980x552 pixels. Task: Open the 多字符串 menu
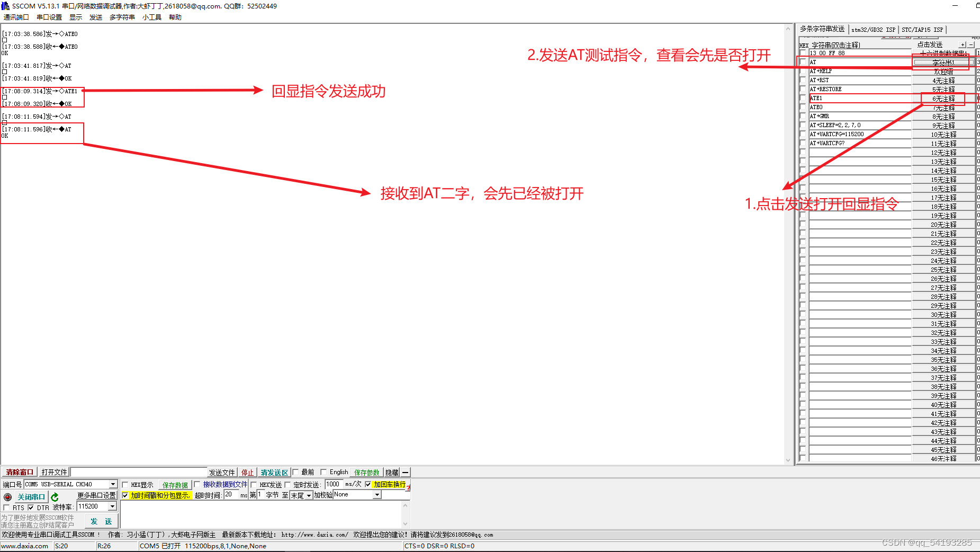click(122, 17)
